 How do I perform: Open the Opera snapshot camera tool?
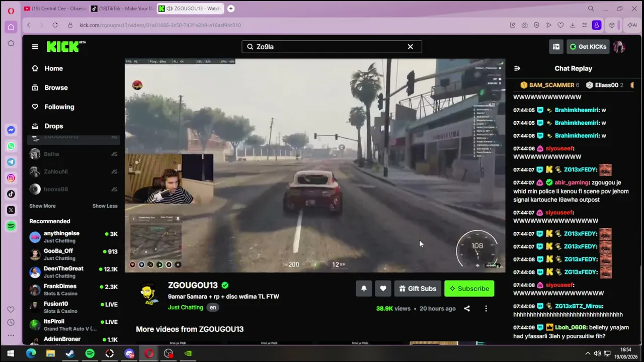(x=524, y=25)
